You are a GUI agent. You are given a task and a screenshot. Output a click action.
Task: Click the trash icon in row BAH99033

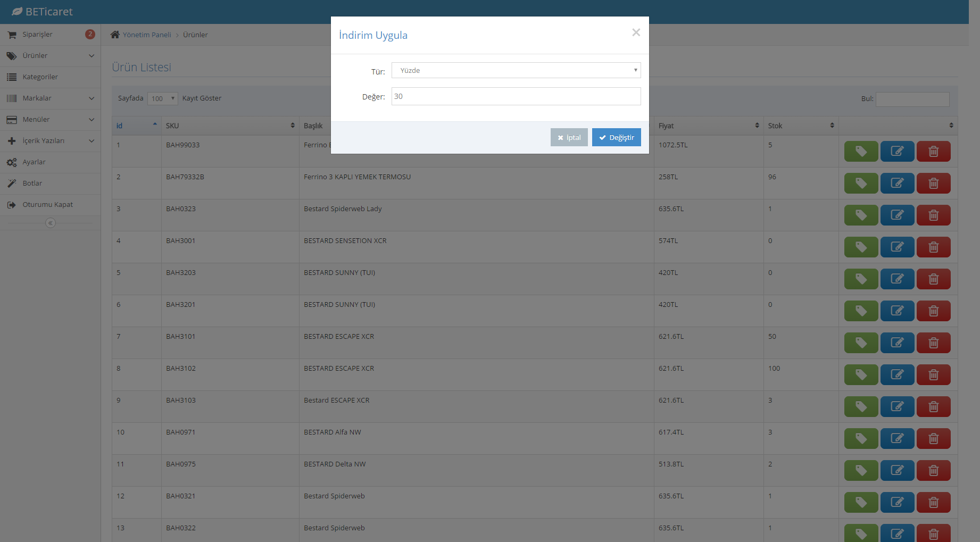pos(933,152)
